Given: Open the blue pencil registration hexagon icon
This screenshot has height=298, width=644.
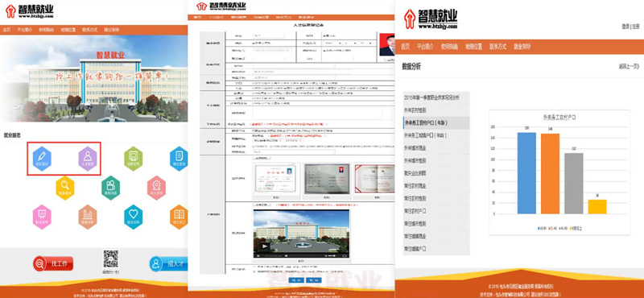Looking at the screenshot, I should click(x=42, y=159).
